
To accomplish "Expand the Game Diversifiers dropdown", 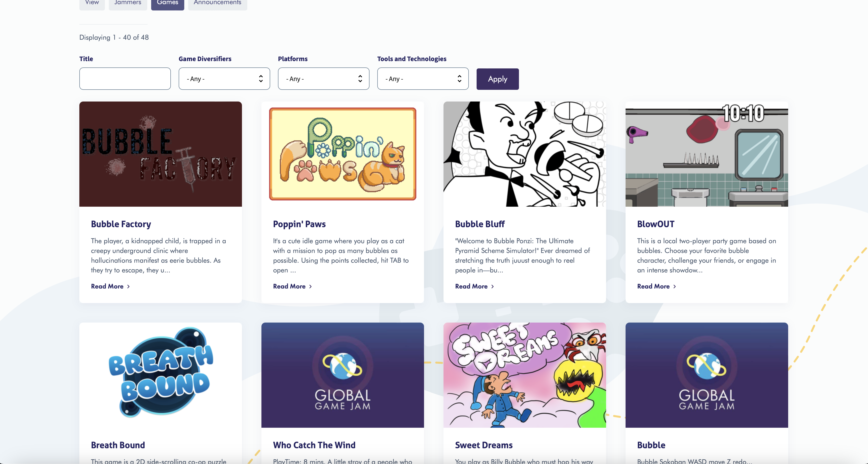I will [224, 79].
